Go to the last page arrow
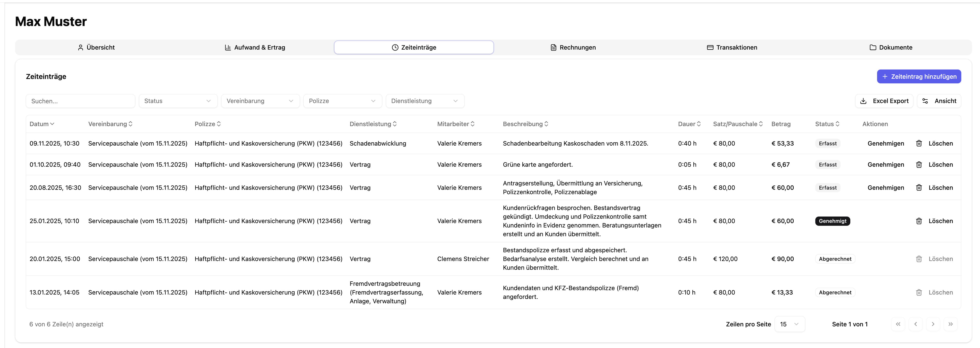This screenshot has width=980, height=348. pyautogui.click(x=950, y=324)
